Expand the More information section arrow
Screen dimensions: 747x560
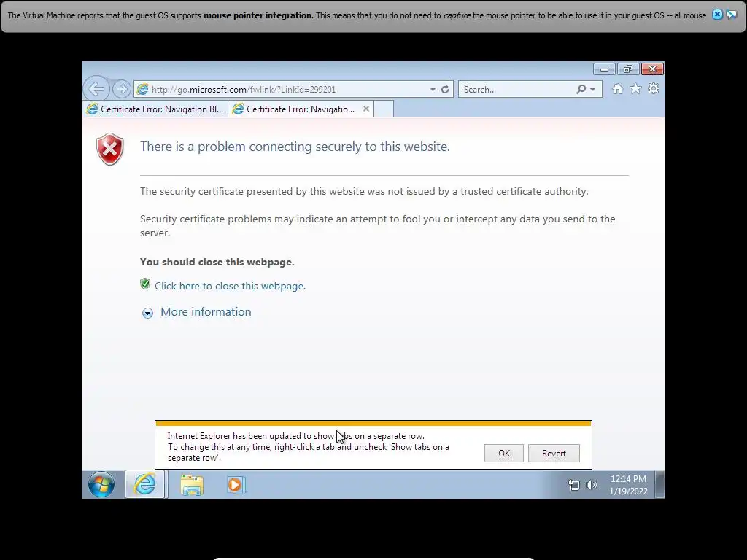[147, 313]
